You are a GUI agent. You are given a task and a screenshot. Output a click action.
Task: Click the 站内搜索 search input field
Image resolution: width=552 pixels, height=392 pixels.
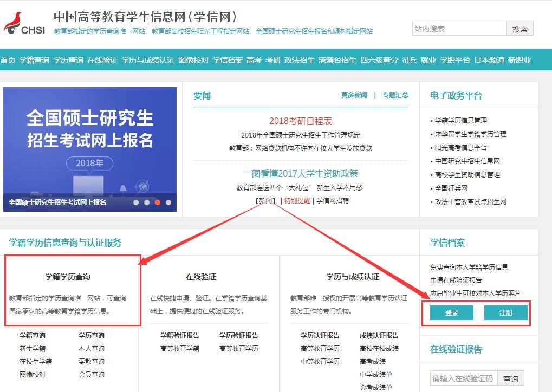(x=459, y=29)
